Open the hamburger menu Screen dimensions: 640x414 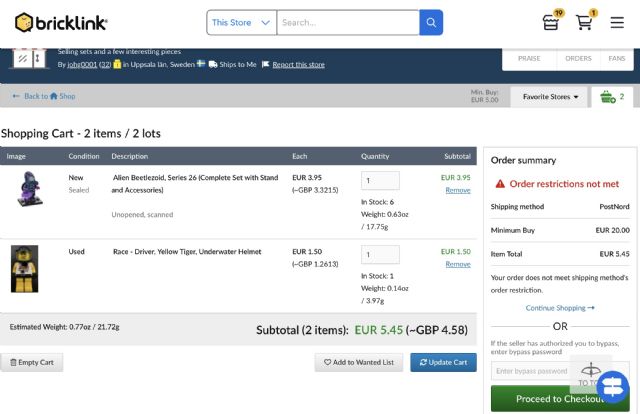[x=617, y=22]
